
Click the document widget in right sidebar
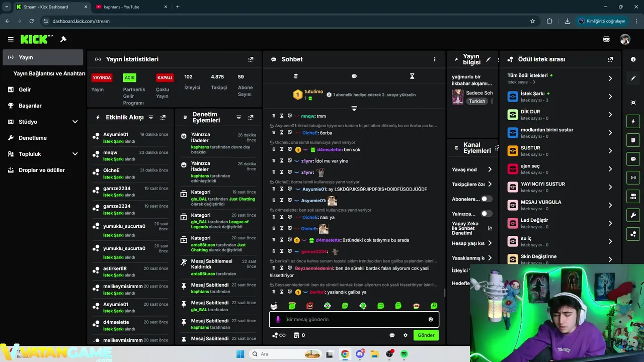pos(633,140)
